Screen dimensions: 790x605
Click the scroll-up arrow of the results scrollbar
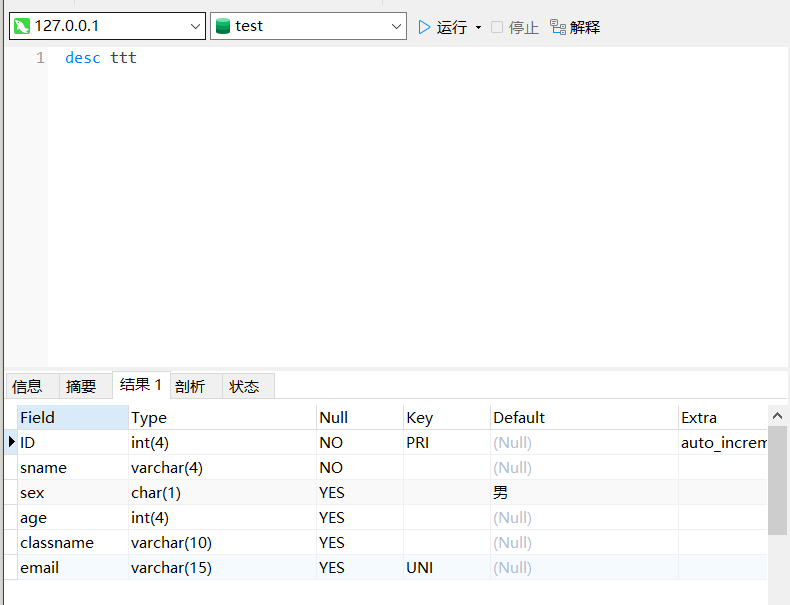(x=777, y=415)
